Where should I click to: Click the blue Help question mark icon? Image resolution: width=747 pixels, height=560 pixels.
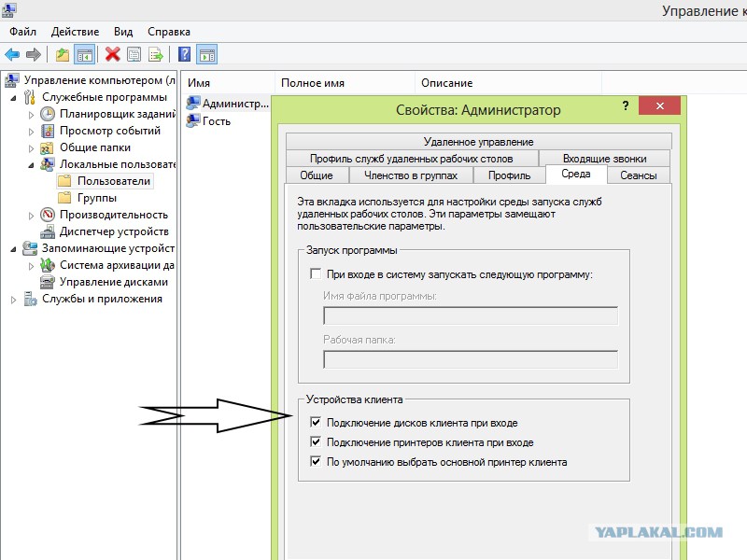(x=185, y=54)
